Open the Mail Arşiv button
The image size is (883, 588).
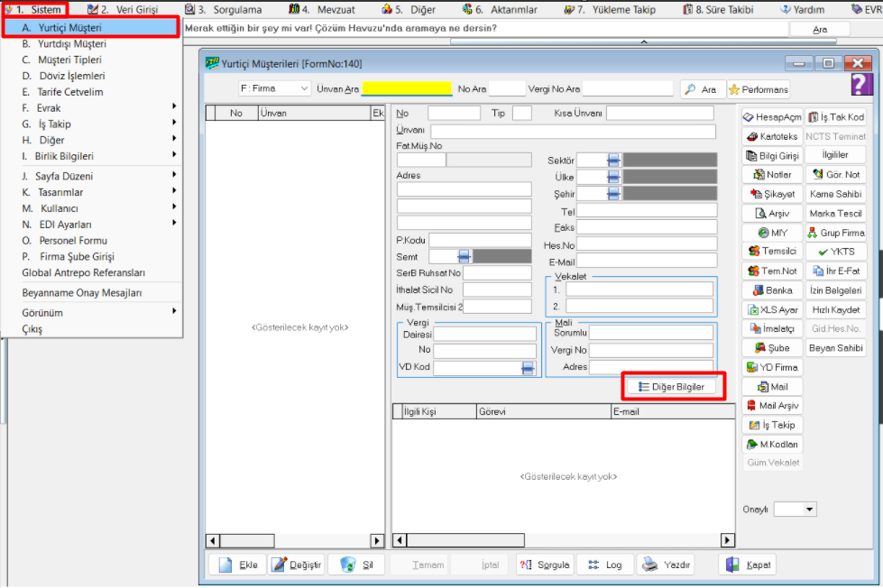[x=772, y=406]
